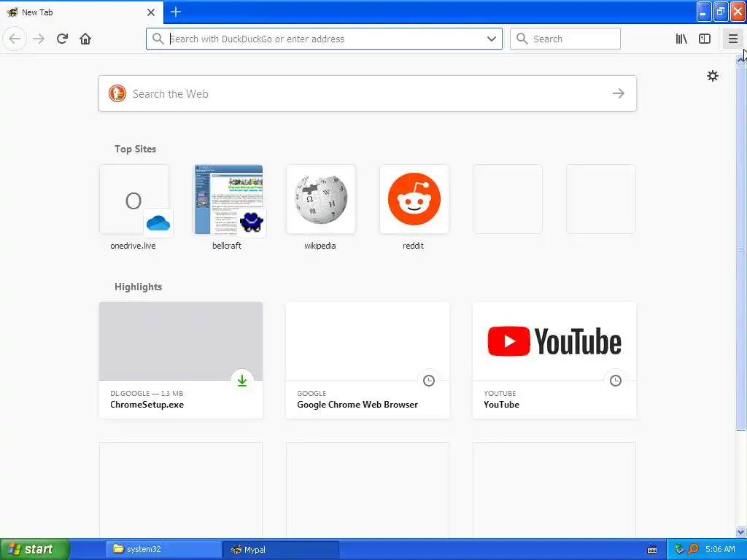This screenshot has width=747, height=560.
Task: Click the 5:06 AM system clock
Action: click(x=720, y=549)
